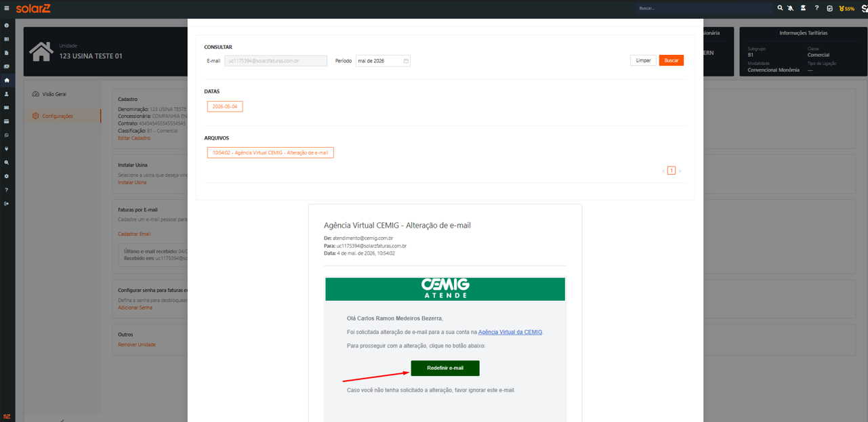The height and width of the screenshot is (422, 868).
Task: Select the home icon in the sidebar
Action: (7, 81)
